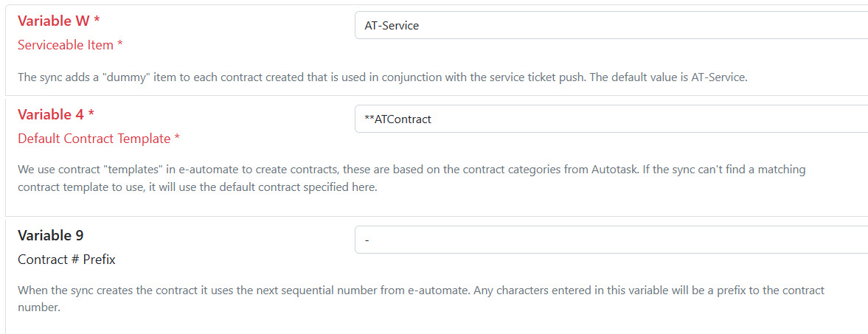Focus the Default Contract Template field with **ATContract
The width and height of the screenshot is (868, 334).
tap(611, 119)
